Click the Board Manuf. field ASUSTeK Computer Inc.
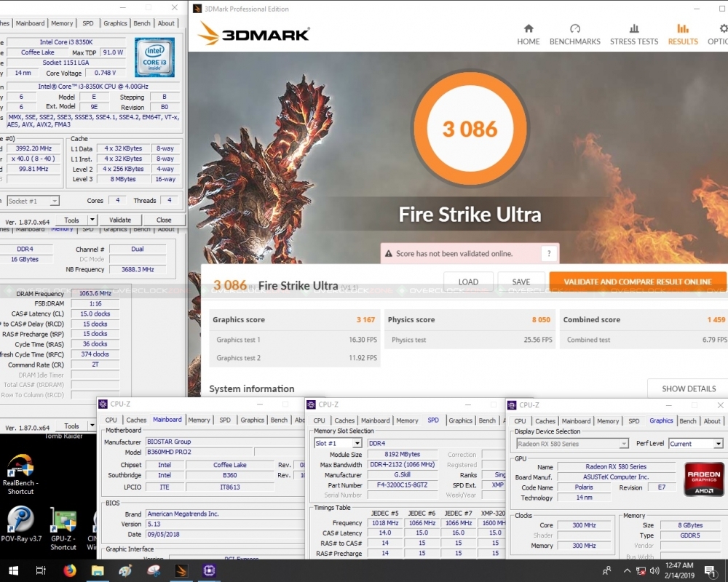The image size is (728, 582). [x=616, y=477]
